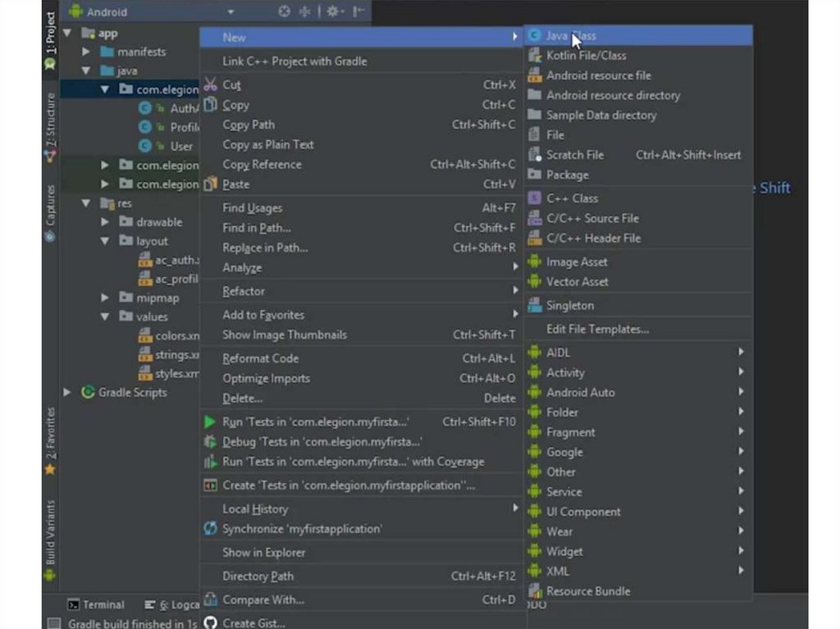Click the Paste clipboard icon
Viewport: 840px width, 629px height.
[x=210, y=185]
